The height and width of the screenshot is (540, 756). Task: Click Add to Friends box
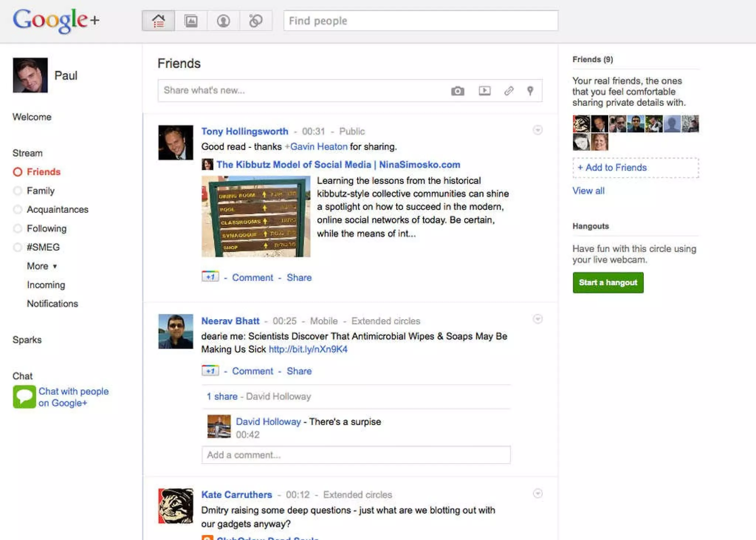636,168
